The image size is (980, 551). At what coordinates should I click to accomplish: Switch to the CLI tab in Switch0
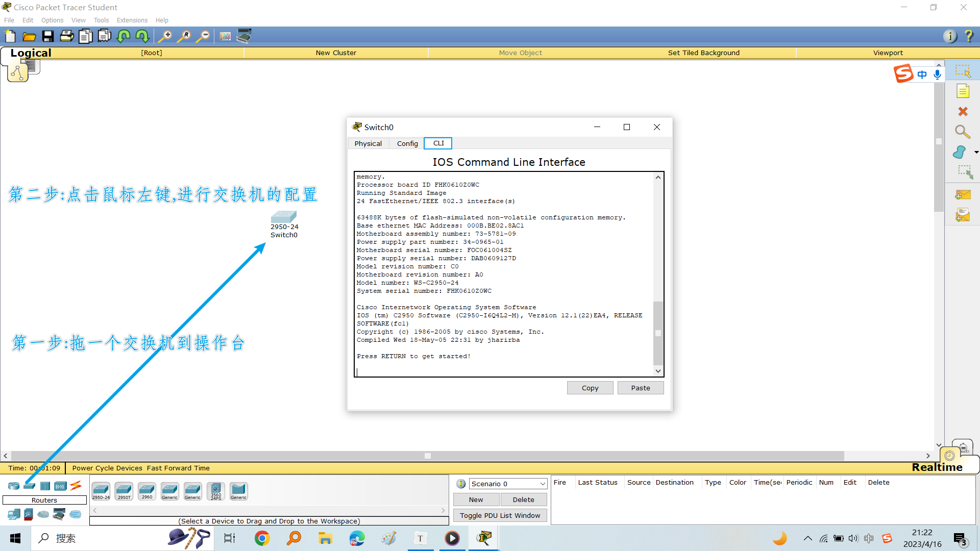(437, 143)
